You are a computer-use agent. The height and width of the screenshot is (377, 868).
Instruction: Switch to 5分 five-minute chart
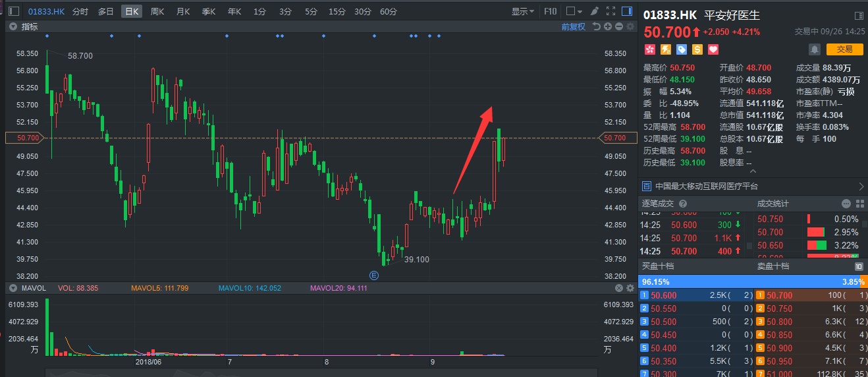tap(311, 11)
